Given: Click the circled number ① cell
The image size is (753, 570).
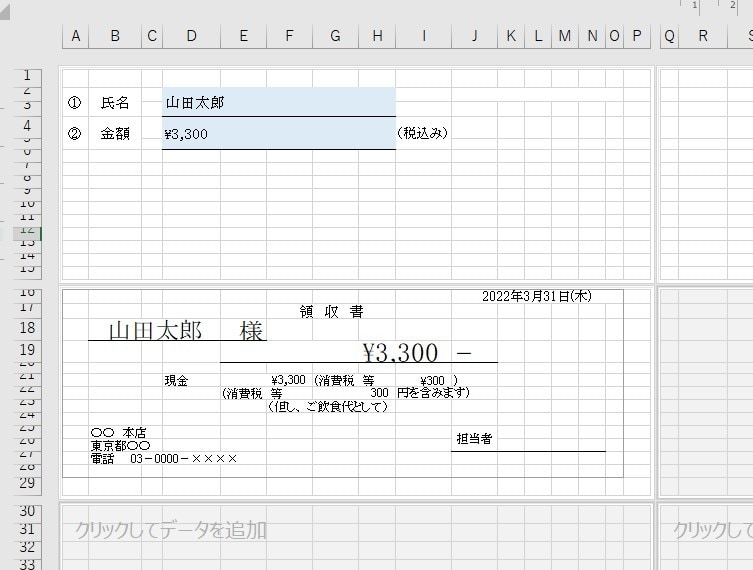Looking at the screenshot, I should (74, 103).
